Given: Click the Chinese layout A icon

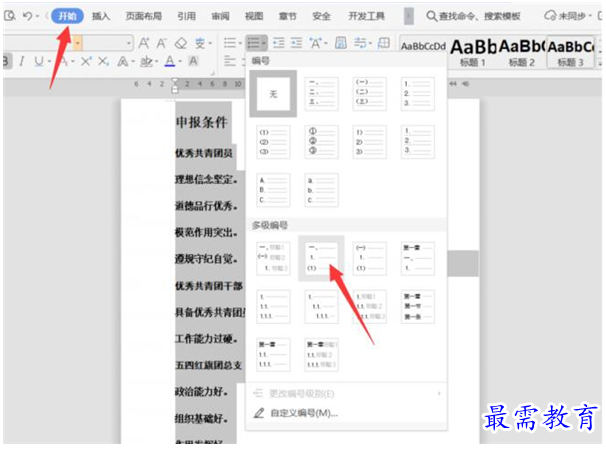Looking at the screenshot, I should [x=316, y=43].
